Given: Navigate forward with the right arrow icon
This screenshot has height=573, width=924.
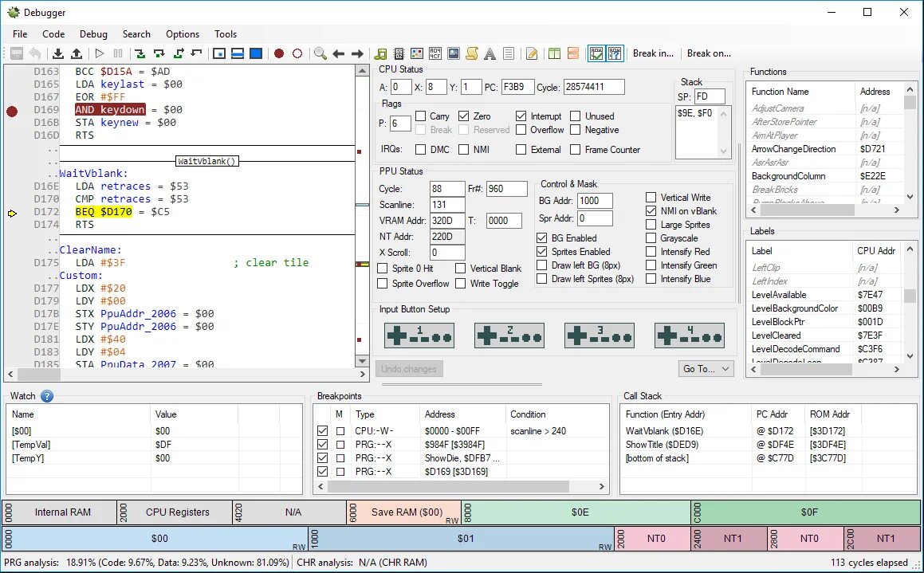Looking at the screenshot, I should coord(357,53).
